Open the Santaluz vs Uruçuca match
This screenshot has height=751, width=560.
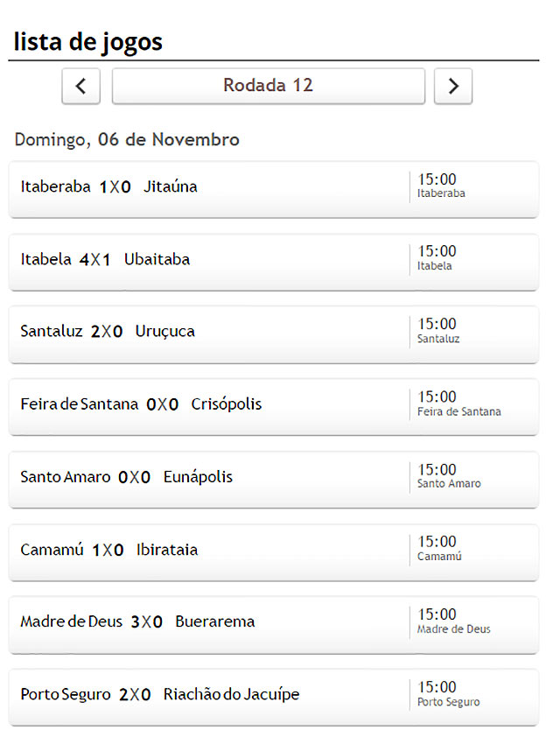(274, 334)
